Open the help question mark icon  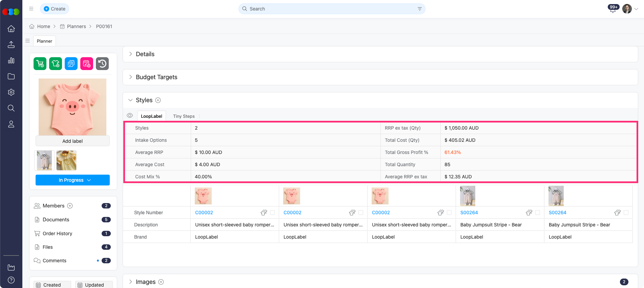pos(11,280)
